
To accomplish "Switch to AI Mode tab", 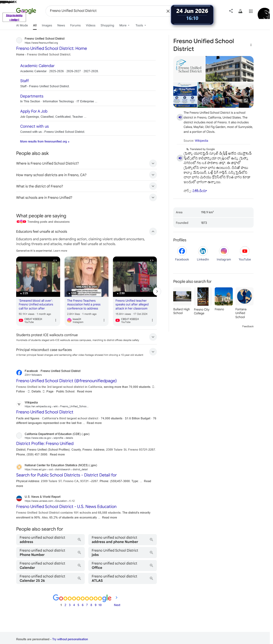I will [x=22, y=25].
